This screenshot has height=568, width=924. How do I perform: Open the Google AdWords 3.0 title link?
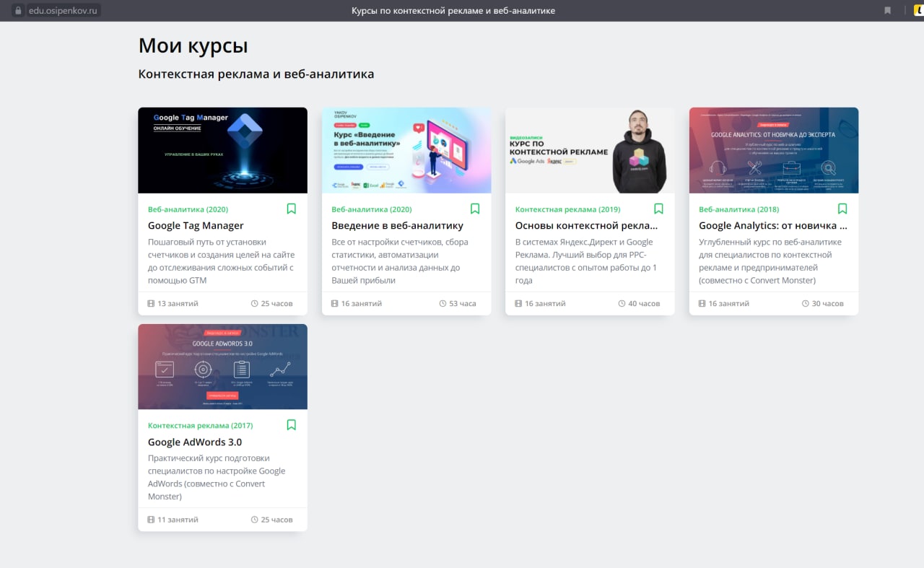click(195, 442)
